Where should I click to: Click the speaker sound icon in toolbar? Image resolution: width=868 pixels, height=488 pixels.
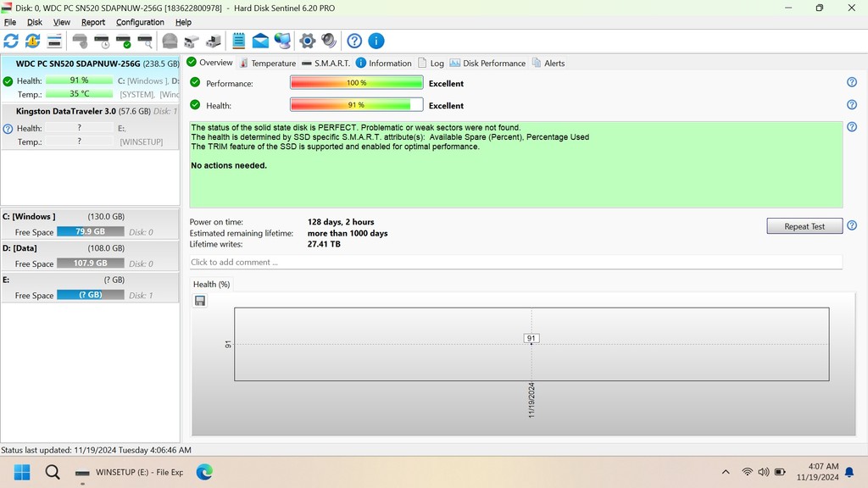click(329, 41)
